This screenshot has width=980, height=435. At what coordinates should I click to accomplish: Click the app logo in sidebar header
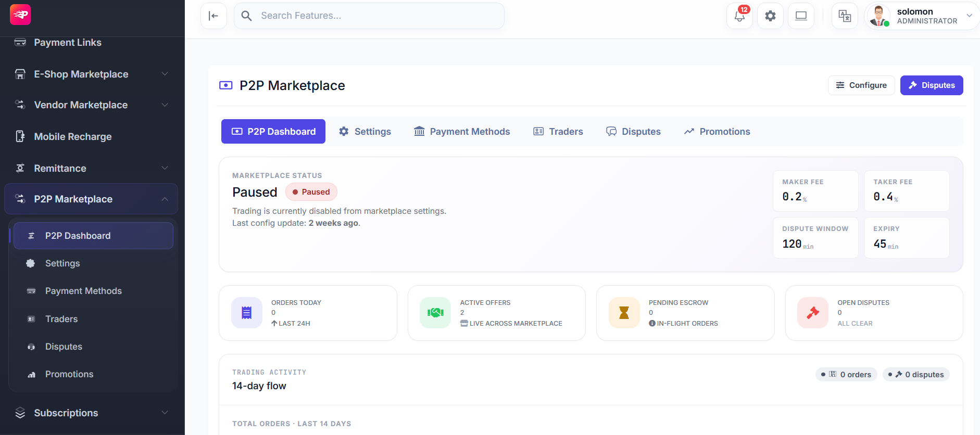pyautogui.click(x=20, y=15)
